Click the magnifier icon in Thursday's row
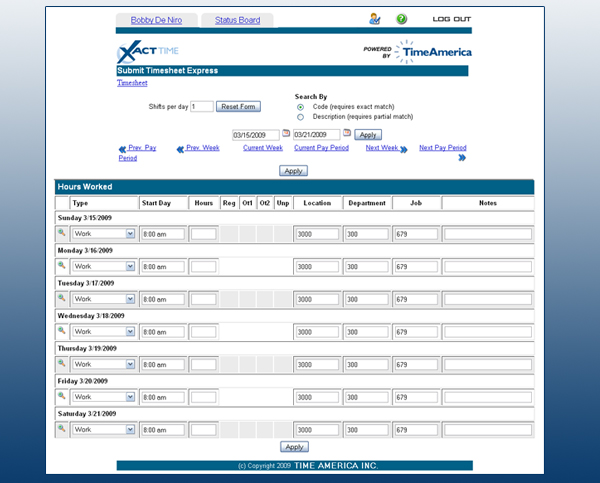600x483 pixels. tap(62, 363)
